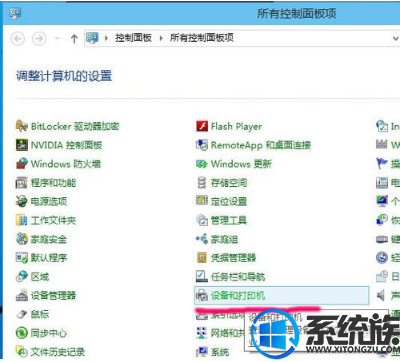Click the 鼠标 text label
400x362 pixels.
pyautogui.click(x=40, y=314)
